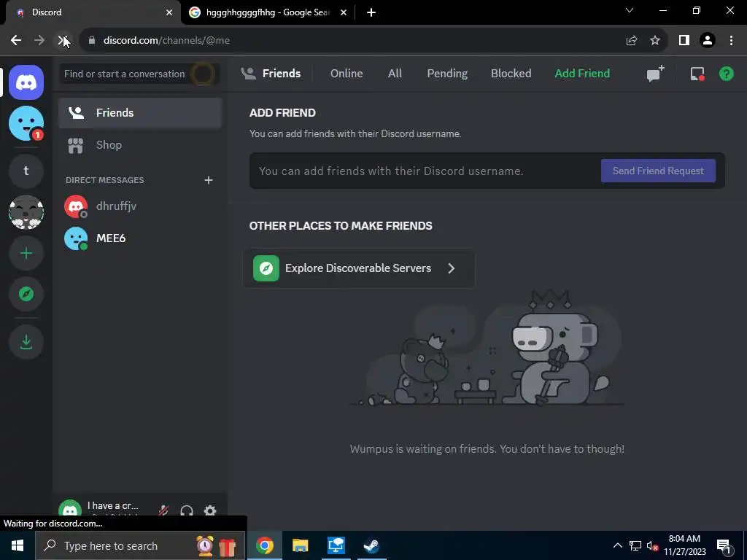This screenshot has width=747, height=560.
Task: Close the Discord browser tab
Action: pos(169,12)
